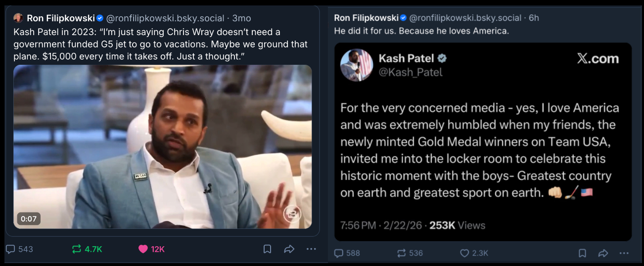Like the post with 2.3K likes

(464, 253)
